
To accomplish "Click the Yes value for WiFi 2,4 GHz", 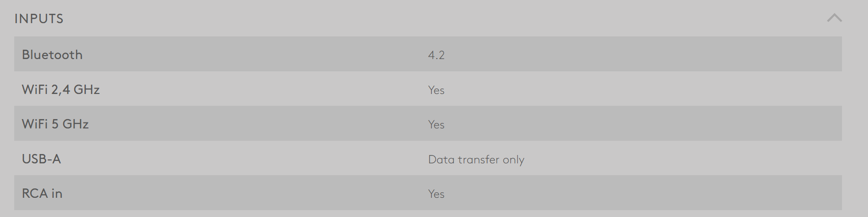I will click(436, 90).
